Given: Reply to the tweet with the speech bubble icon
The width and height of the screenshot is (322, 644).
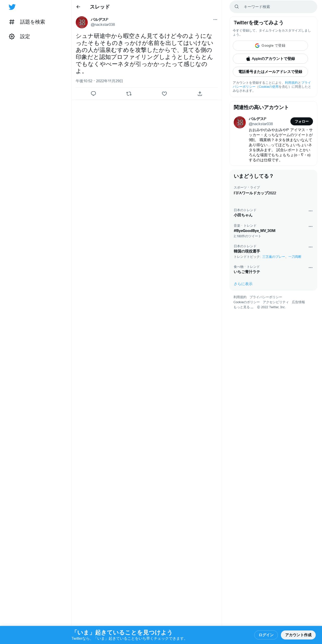Looking at the screenshot, I should click(x=93, y=94).
